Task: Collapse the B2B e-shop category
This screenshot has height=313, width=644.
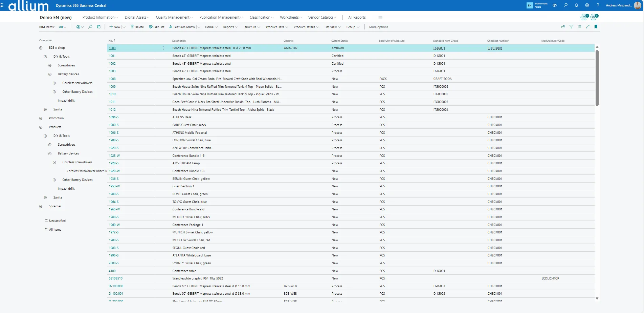Action: 41,48
